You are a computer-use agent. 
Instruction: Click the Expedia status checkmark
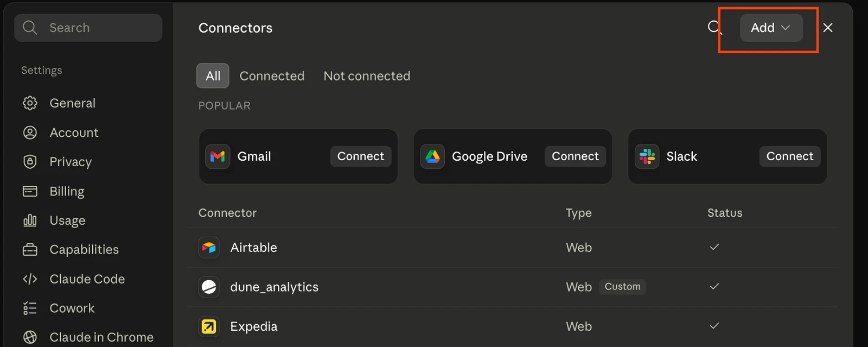[x=714, y=326]
